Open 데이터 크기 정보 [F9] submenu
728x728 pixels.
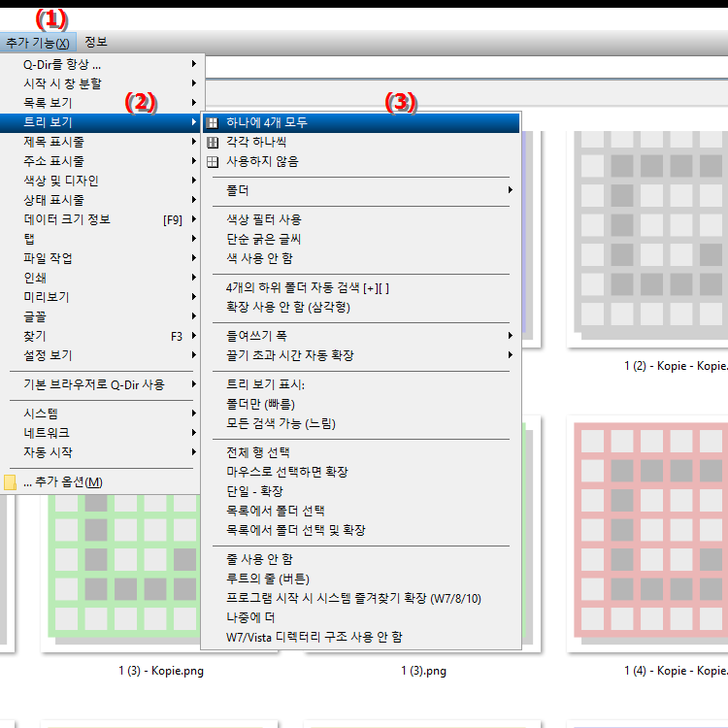click(x=100, y=219)
